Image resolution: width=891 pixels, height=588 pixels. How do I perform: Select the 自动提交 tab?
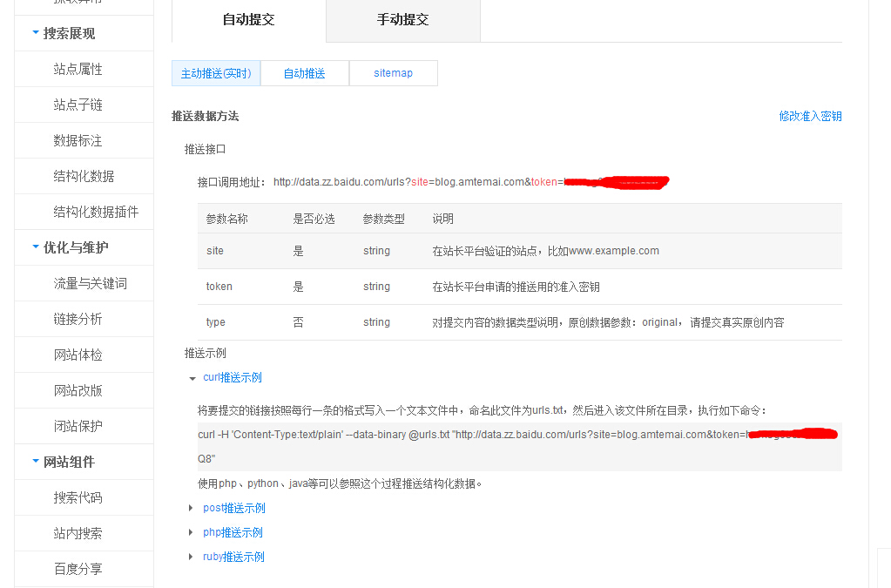point(248,19)
